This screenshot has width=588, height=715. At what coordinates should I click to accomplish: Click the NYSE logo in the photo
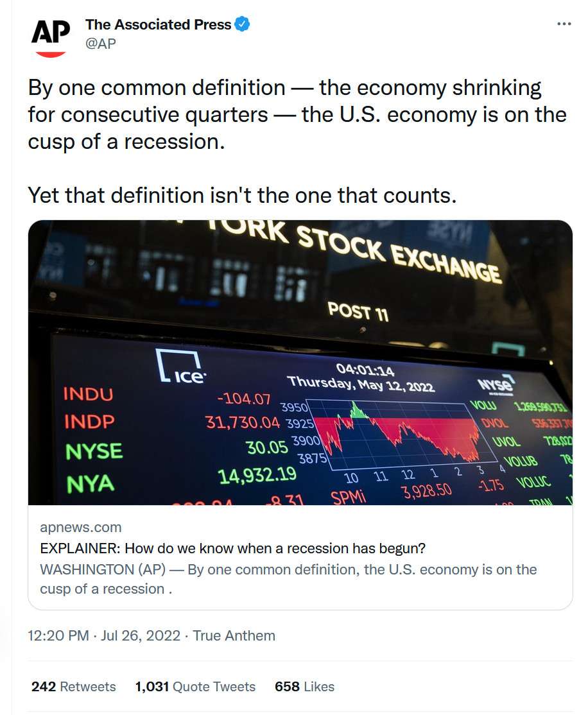496,384
